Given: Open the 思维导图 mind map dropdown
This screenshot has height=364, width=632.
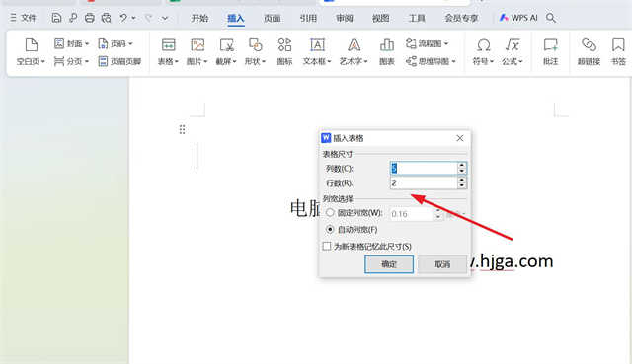Looking at the screenshot, I should click(x=431, y=61).
